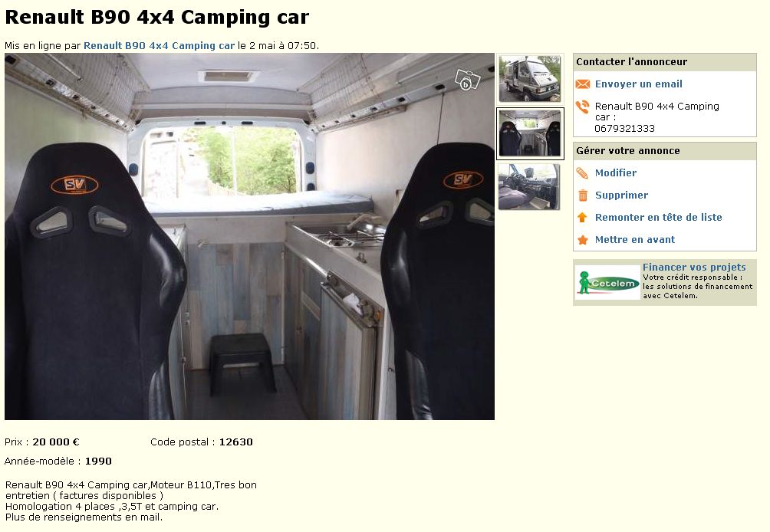Click the orange phone icon

582,107
